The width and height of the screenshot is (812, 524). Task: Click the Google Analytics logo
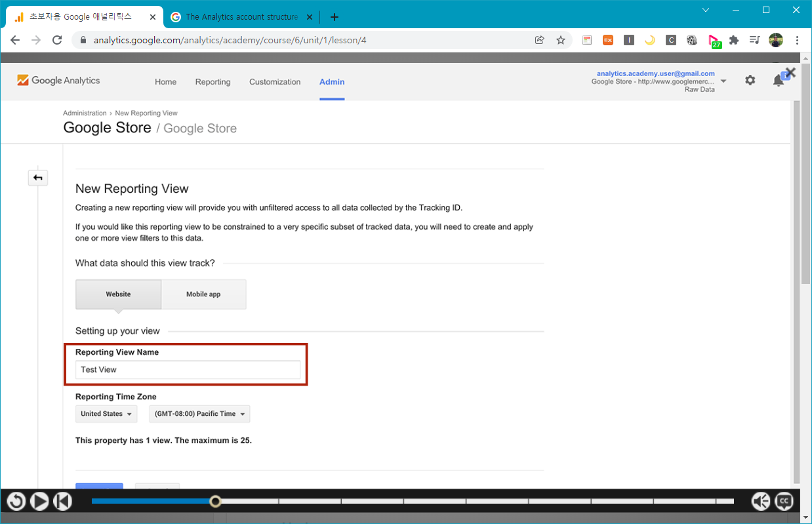click(58, 81)
